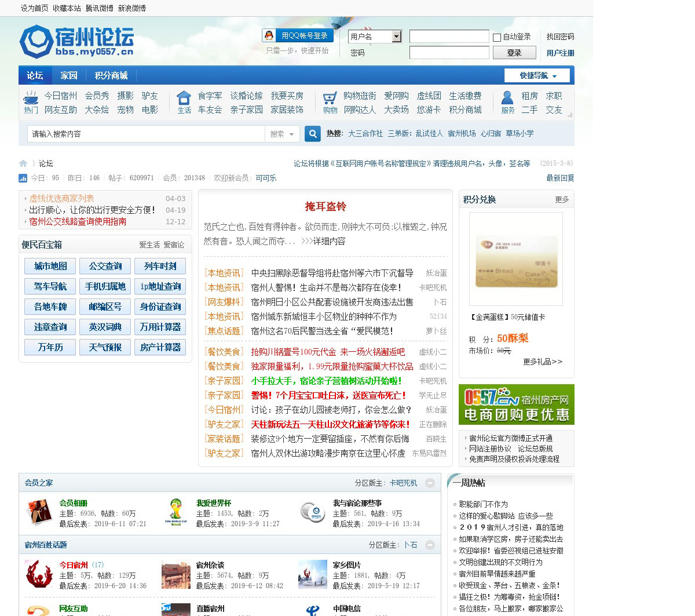Open 食字军 category link
This screenshot has width=695, height=616.
click(210, 96)
